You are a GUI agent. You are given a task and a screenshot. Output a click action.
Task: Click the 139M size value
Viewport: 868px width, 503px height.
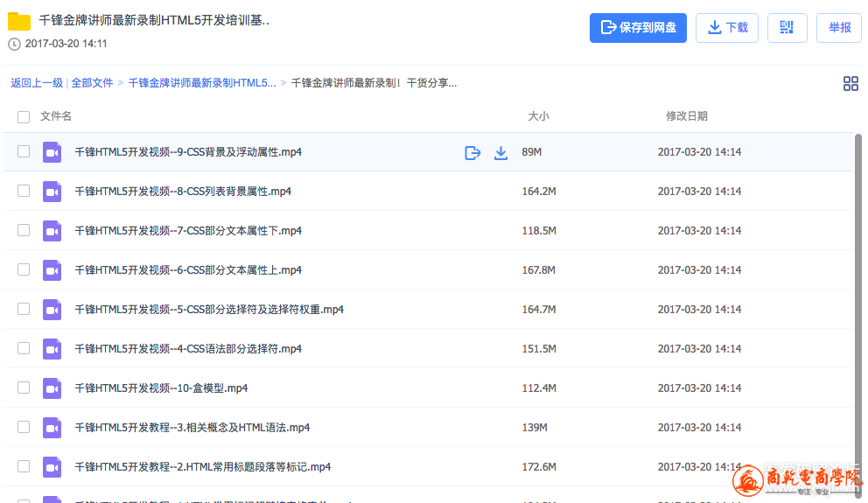coord(535,427)
